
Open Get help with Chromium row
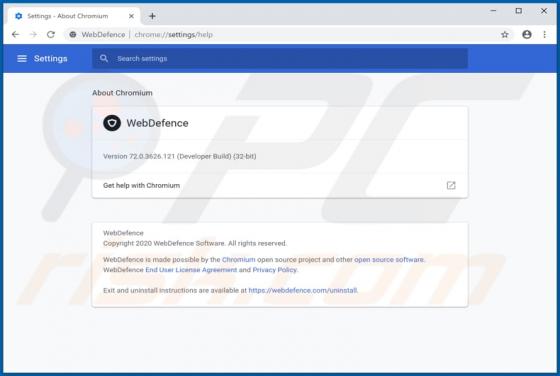[x=280, y=185]
